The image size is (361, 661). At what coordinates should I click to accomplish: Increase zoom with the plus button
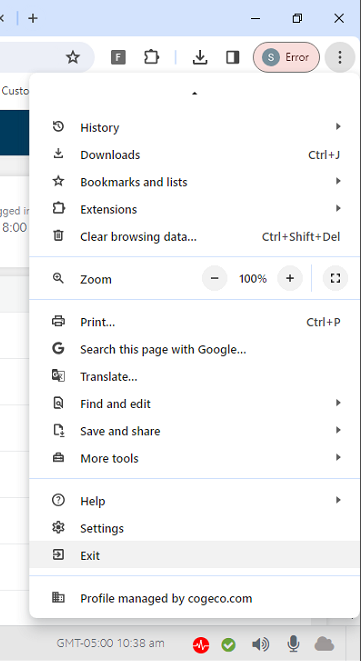click(x=290, y=278)
